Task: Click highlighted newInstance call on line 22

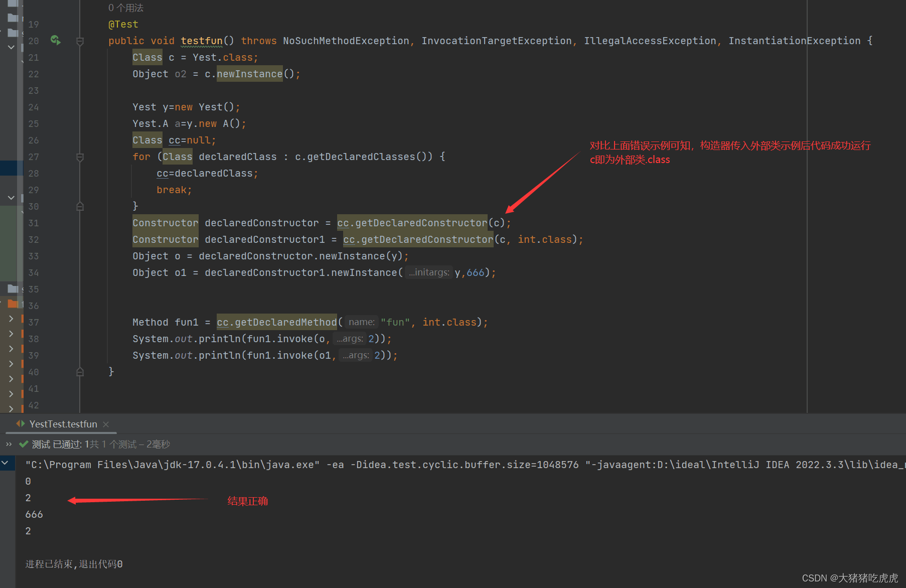Action: (250, 74)
